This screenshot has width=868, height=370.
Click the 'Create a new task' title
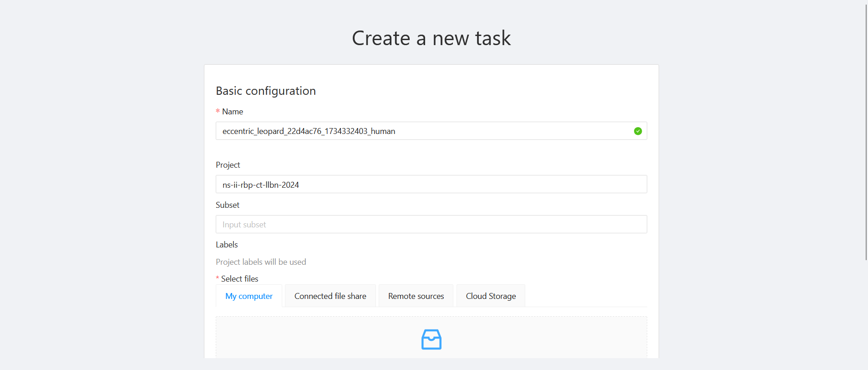(431, 38)
